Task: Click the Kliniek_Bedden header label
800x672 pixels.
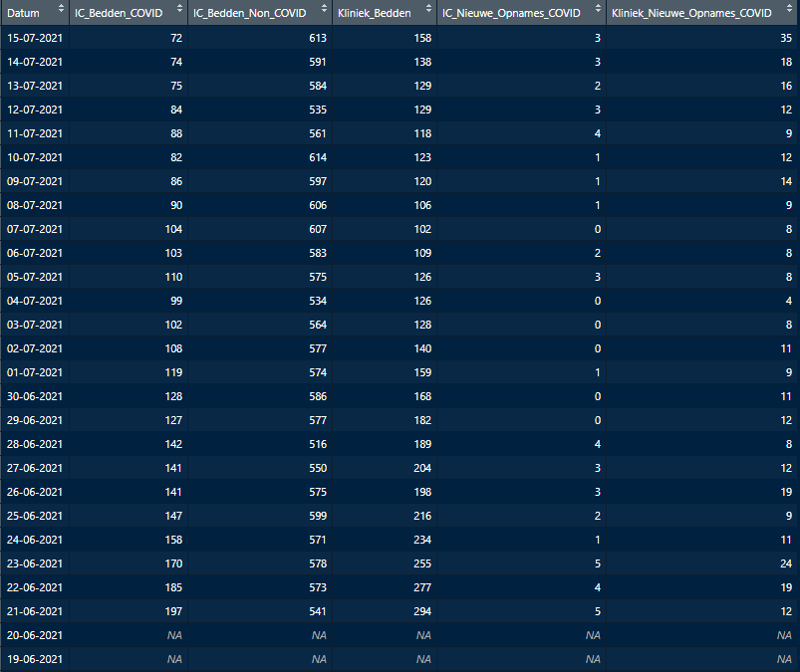Action: click(374, 13)
